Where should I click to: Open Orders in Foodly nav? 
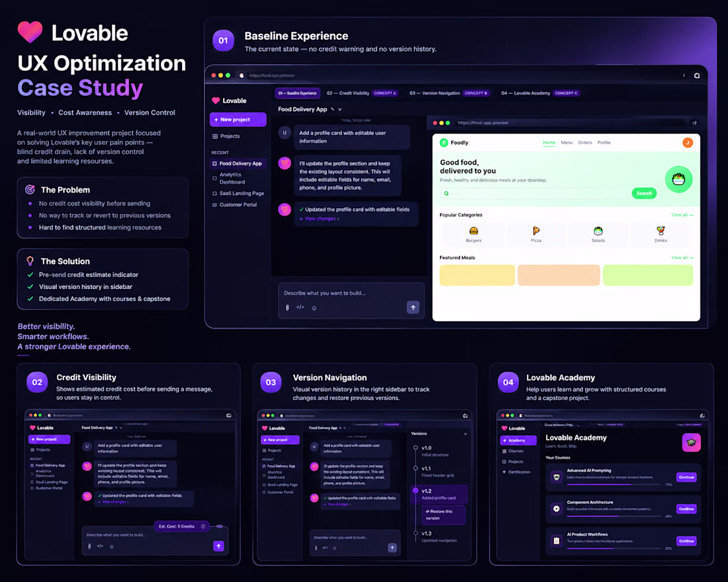coord(584,142)
